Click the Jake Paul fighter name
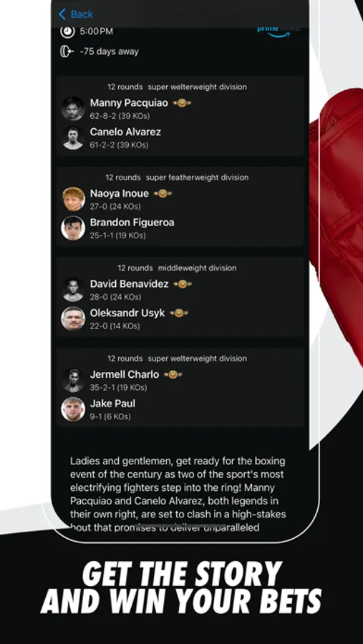363x644 pixels. 112,404
